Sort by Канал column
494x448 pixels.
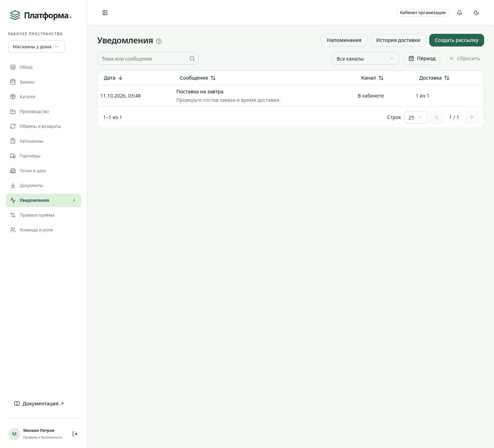372,78
